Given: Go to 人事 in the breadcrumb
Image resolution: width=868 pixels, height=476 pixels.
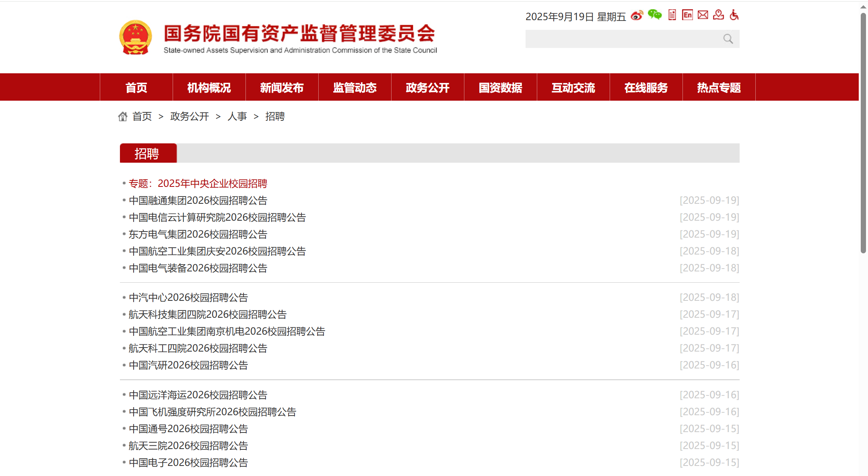Looking at the screenshot, I should tap(237, 116).
